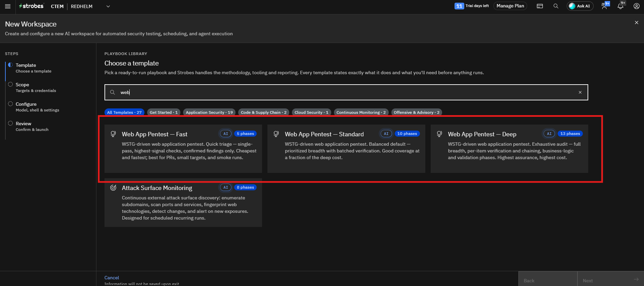Clear the template search text
Screen dimensions: 644x286
[580, 92]
